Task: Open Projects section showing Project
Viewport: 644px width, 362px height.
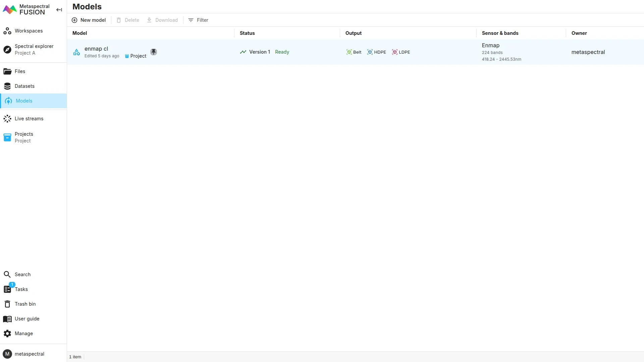Action: coord(23,137)
